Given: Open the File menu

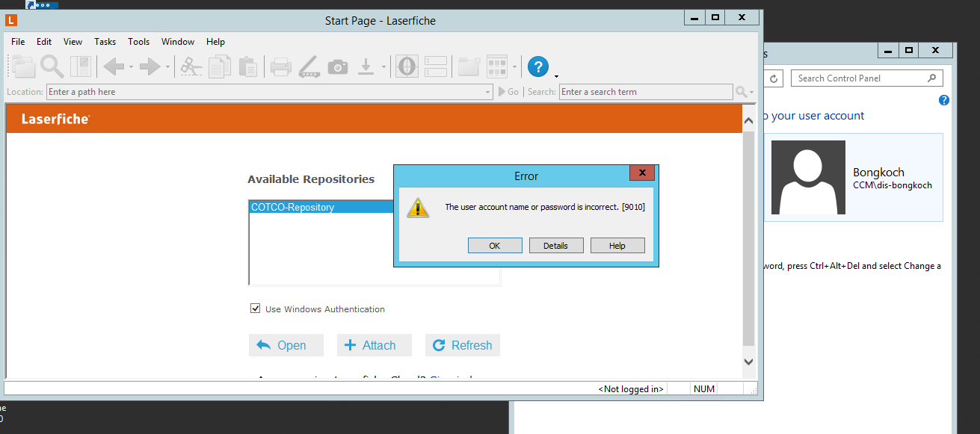Looking at the screenshot, I should pyautogui.click(x=18, y=42).
